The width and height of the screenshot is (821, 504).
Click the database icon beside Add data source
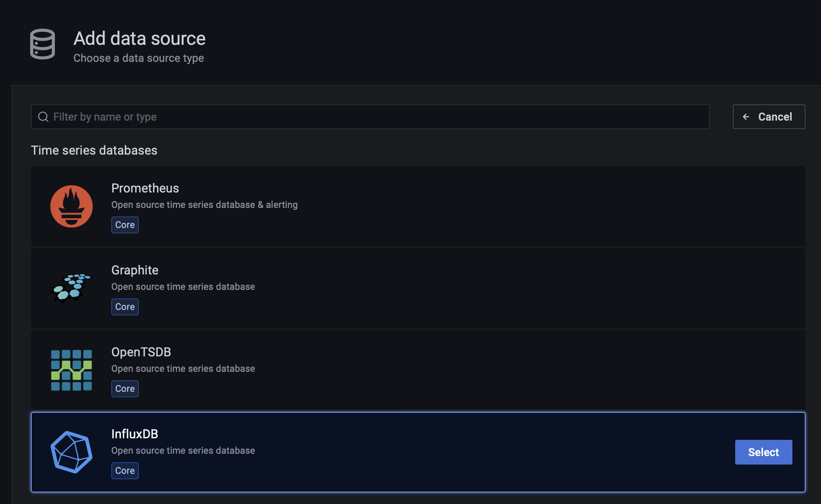[43, 44]
